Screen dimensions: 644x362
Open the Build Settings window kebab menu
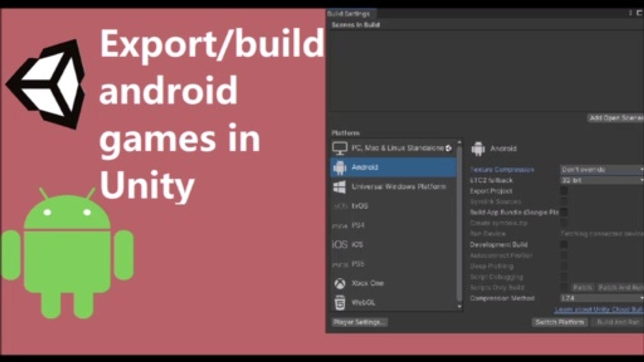click(x=631, y=13)
